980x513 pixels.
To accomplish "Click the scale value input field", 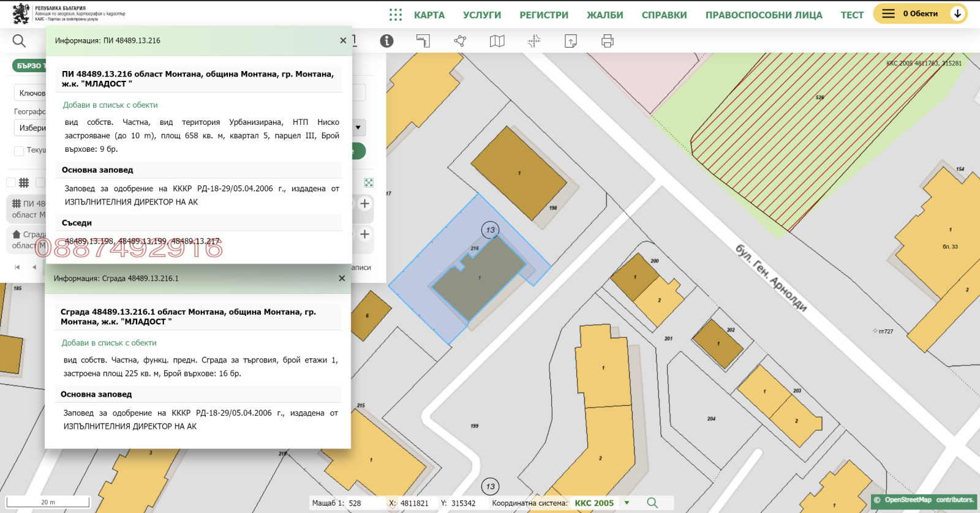I will tap(364, 503).
